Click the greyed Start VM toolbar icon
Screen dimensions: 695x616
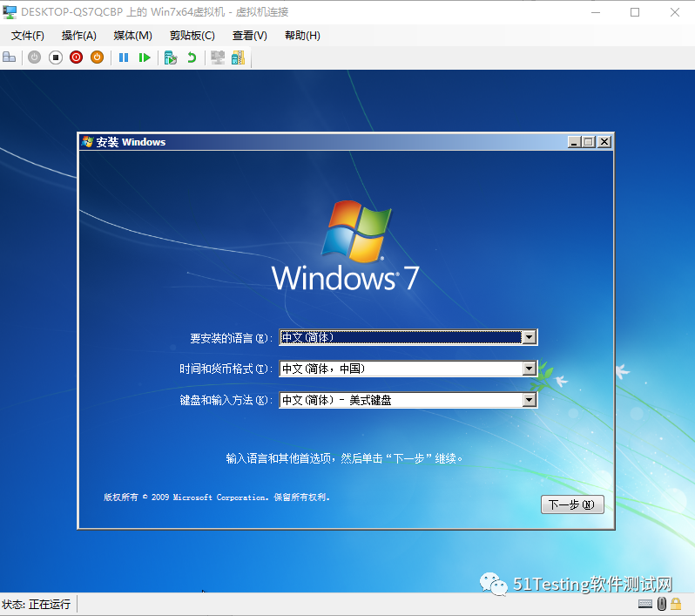click(34, 58)
